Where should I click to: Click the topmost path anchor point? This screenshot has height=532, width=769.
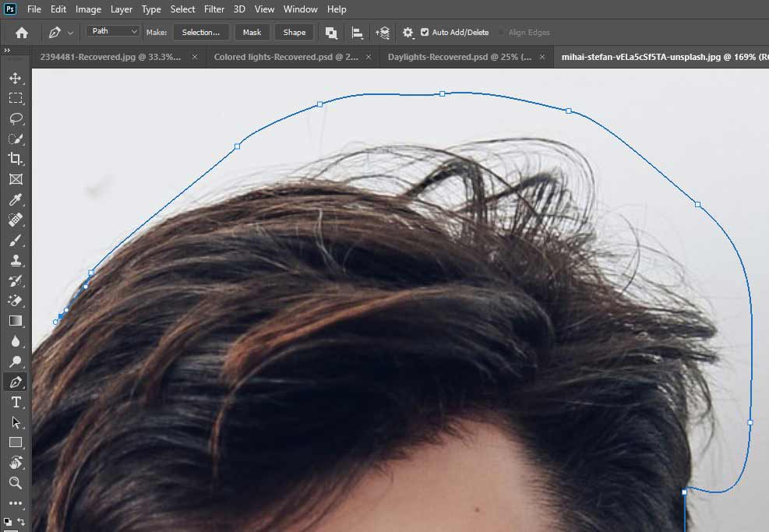coord(442,93)
